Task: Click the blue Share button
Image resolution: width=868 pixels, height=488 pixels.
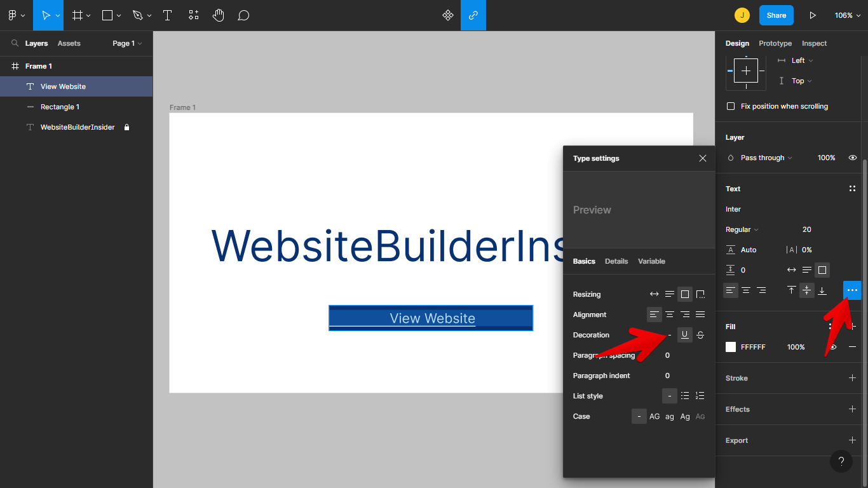Action: (x=776, y=15)
